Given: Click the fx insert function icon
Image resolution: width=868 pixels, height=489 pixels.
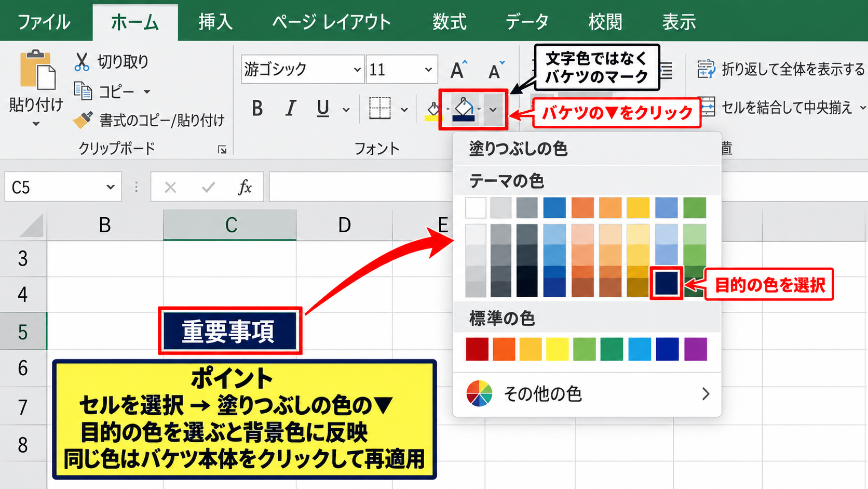Looking at the screenshot, I should [x=245, y=187].
